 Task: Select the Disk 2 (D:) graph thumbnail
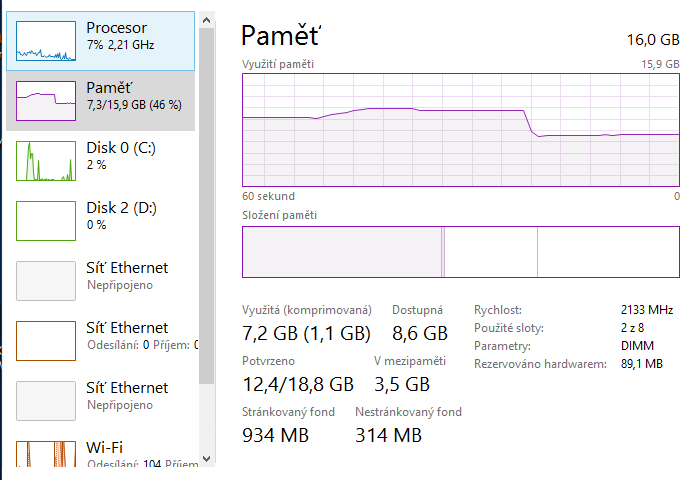tap(46, 222)
